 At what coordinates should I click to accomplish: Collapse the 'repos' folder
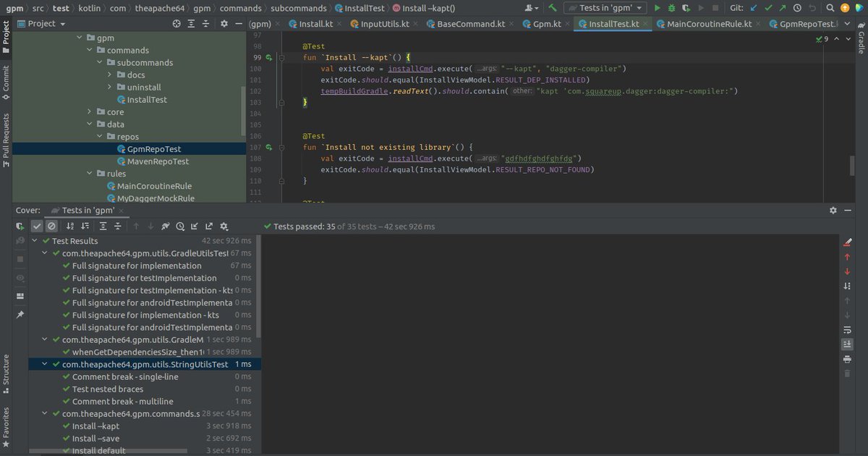[x=100, y=137]
